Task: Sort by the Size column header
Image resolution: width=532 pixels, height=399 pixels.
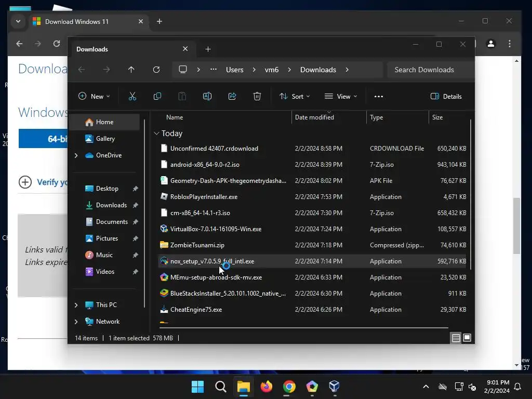Action: coord(449,117)
